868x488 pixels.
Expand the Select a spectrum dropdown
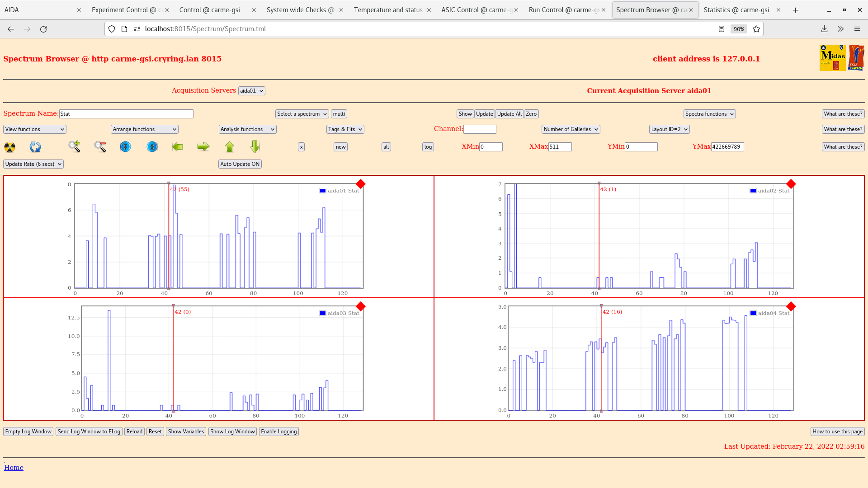coord(302,114)
